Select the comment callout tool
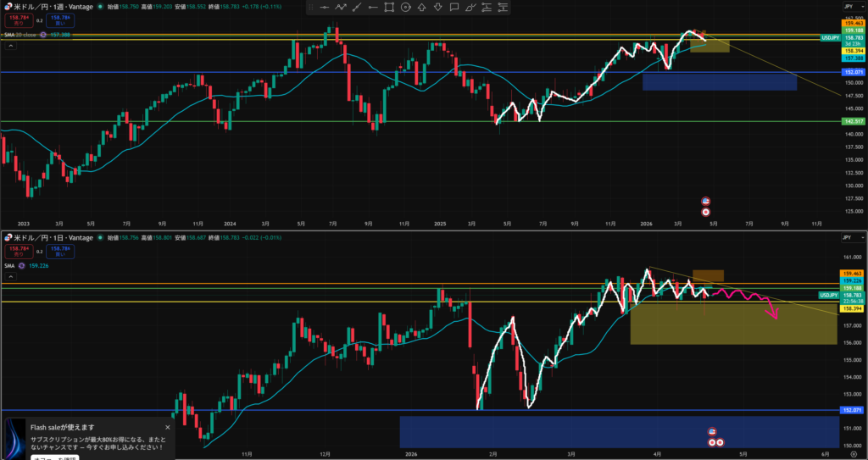 point(453,8)
